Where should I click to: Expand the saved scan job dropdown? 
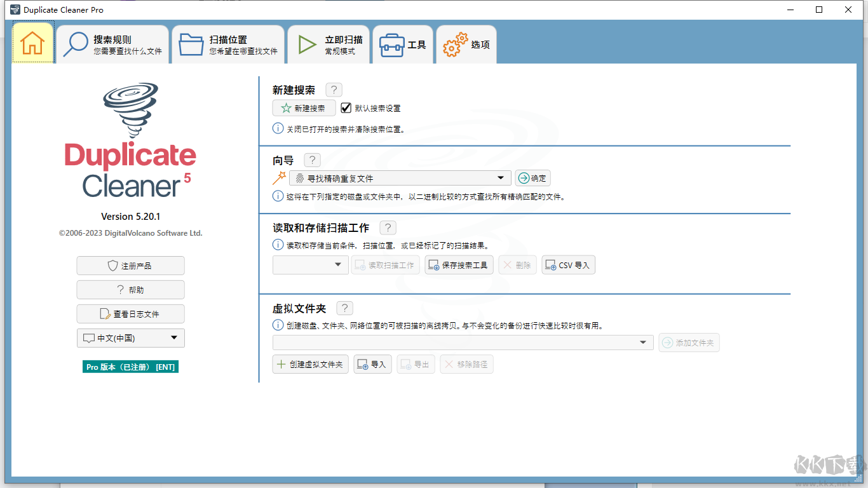[311, 265]
